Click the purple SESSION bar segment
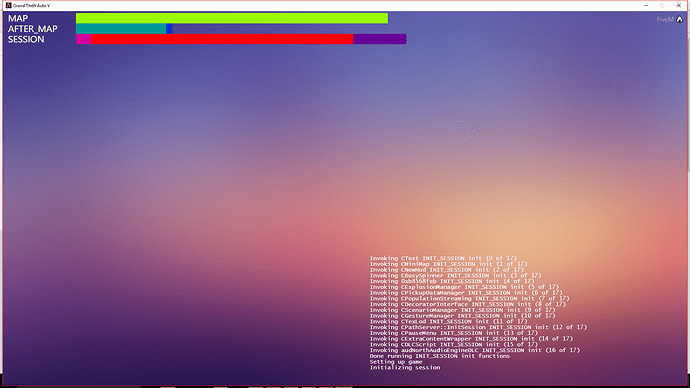Viewport: 690px width, 388px height. point(380,39)
